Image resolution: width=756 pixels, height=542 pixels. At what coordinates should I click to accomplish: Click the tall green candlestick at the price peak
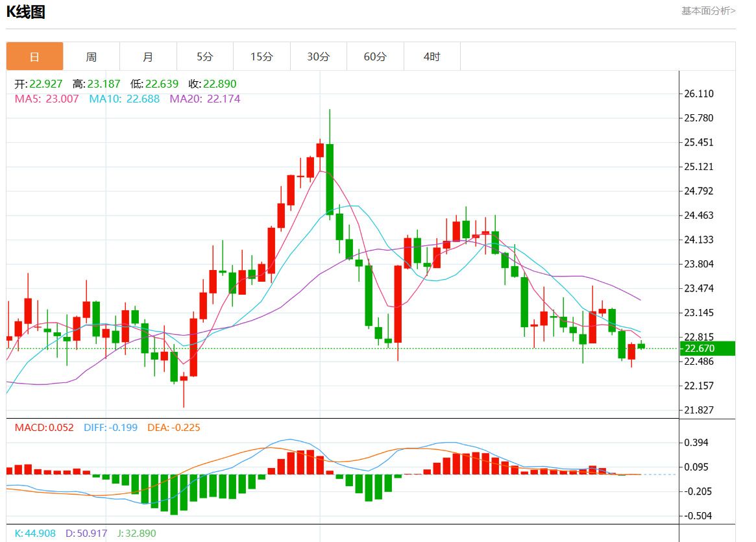tap(330, 179)
